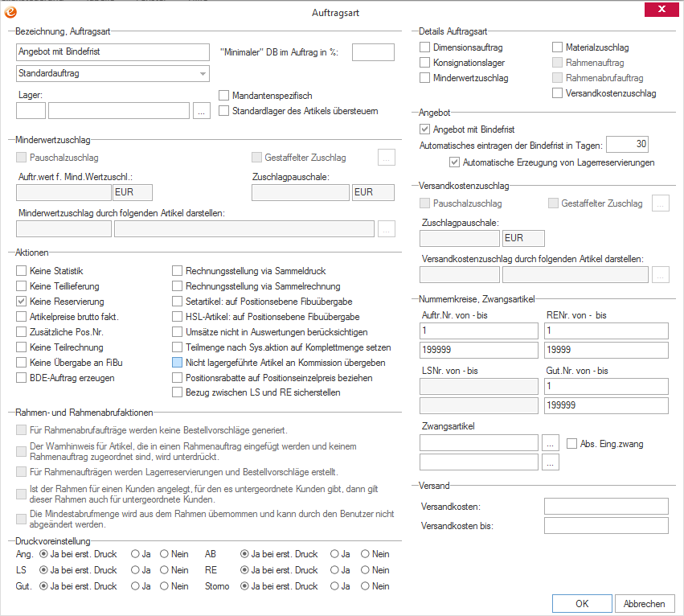Click first Zwangsartikel input field
Viewport: 684px width, 616px height.
[x=478, y=442]
